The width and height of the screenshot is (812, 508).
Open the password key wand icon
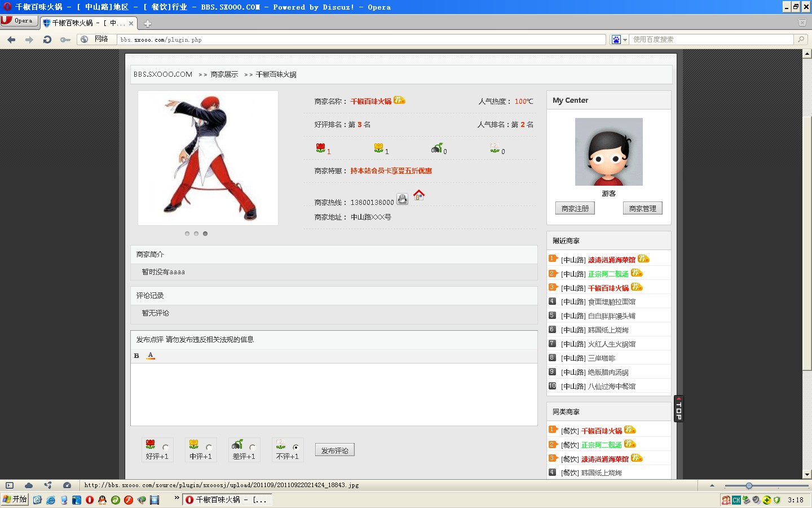coord(65,40)
